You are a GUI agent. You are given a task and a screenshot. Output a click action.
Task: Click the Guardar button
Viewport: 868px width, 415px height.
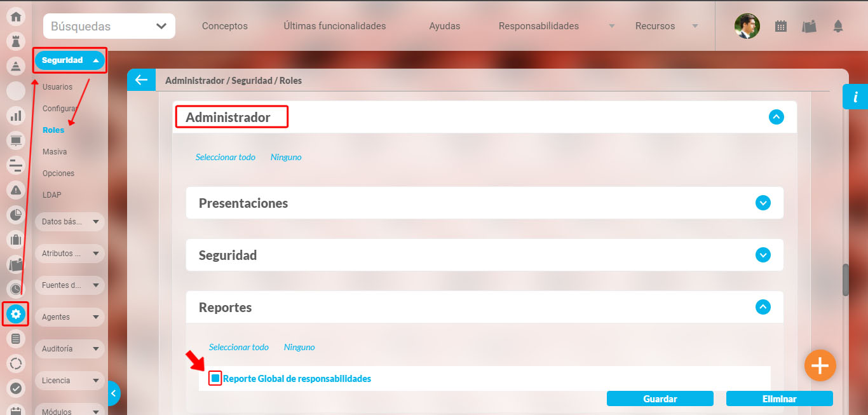(660, 399)
